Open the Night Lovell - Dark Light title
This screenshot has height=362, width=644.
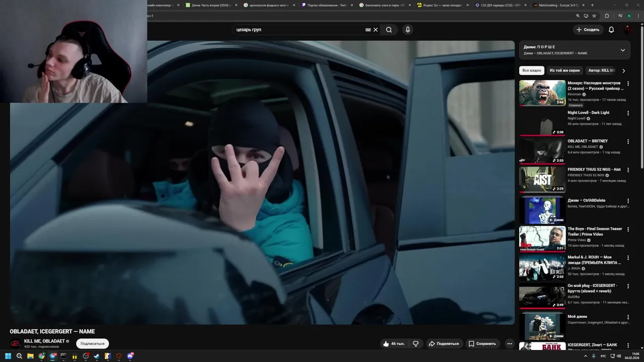[x=588, y=113]
